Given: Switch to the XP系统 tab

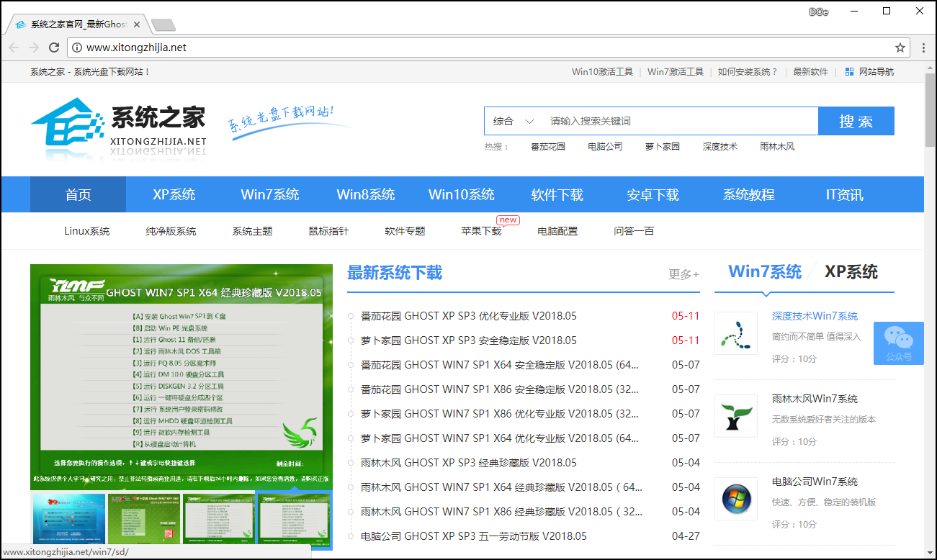Looking at the screenshot, I should coord(851,272).
